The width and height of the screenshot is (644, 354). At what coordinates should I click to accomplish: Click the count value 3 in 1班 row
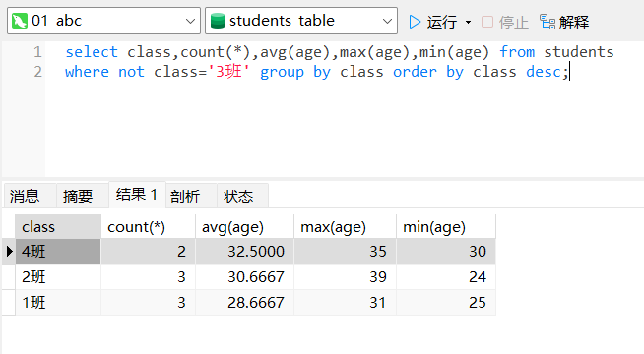(148, 302)
